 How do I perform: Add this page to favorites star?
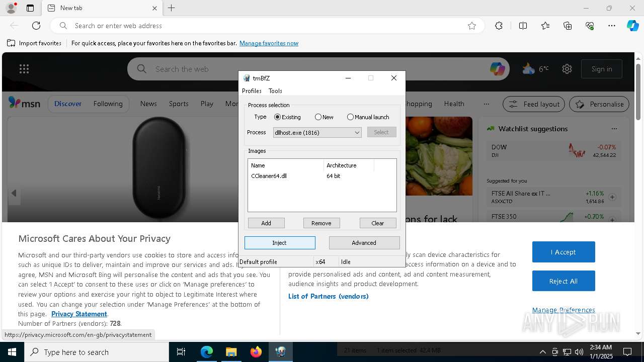472,26
